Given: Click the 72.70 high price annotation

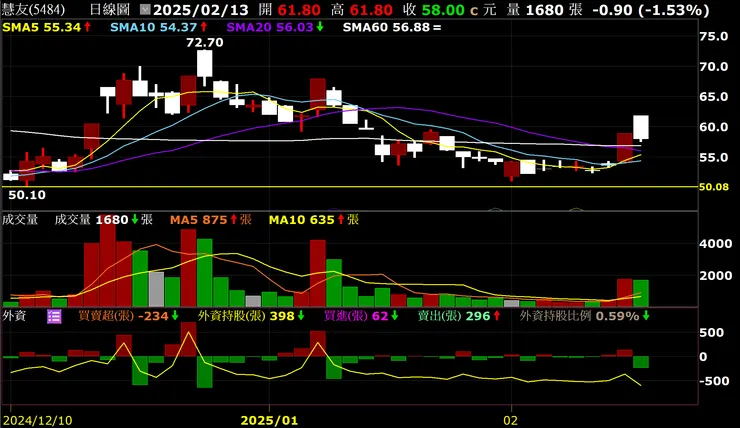Looking at the screenshot, I should tap(204, 43).
